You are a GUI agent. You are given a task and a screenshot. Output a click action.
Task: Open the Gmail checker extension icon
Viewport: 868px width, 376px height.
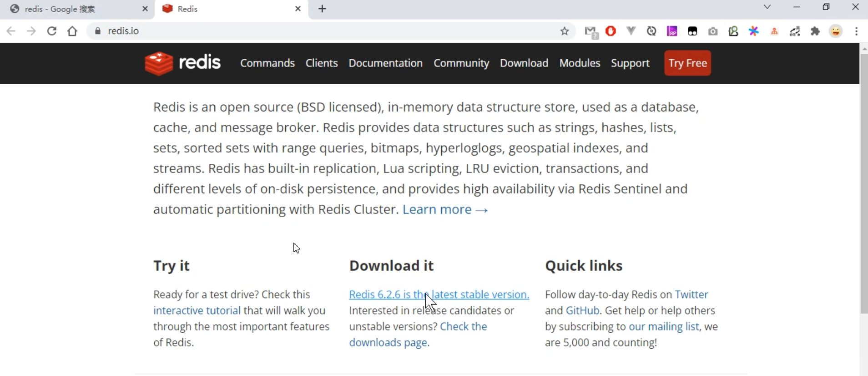(x=591, y=32)
